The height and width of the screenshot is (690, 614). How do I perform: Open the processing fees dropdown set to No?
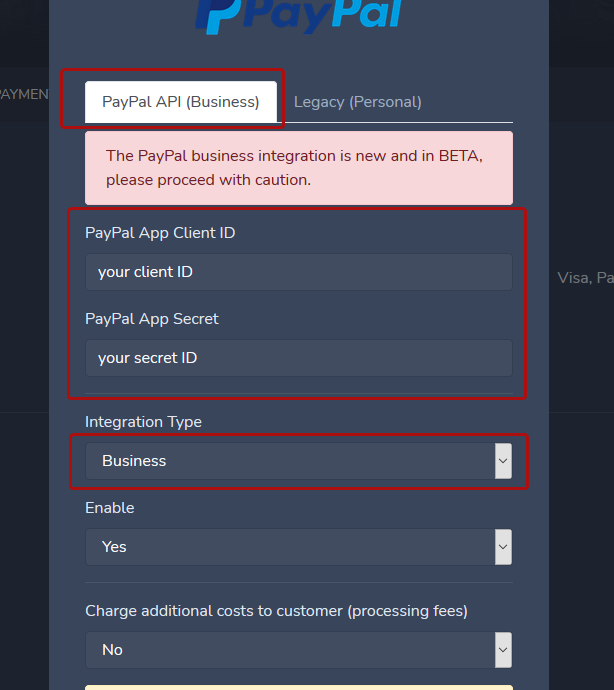pyautogui.click(x=290, y=650)
